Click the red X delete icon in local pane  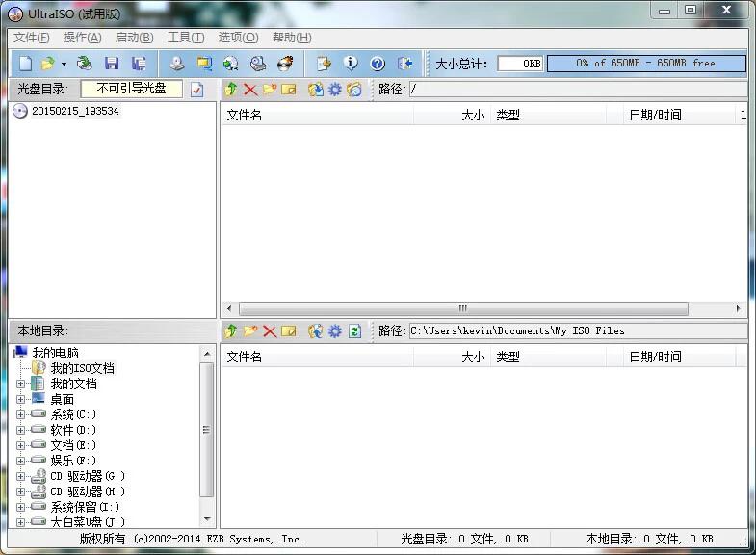[270, 331]
